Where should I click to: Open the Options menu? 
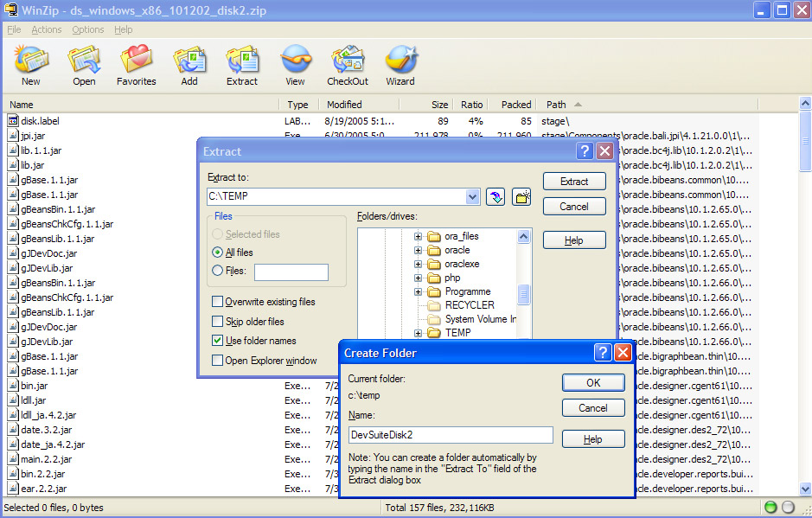pyautogui.click(x=88, y=29)
